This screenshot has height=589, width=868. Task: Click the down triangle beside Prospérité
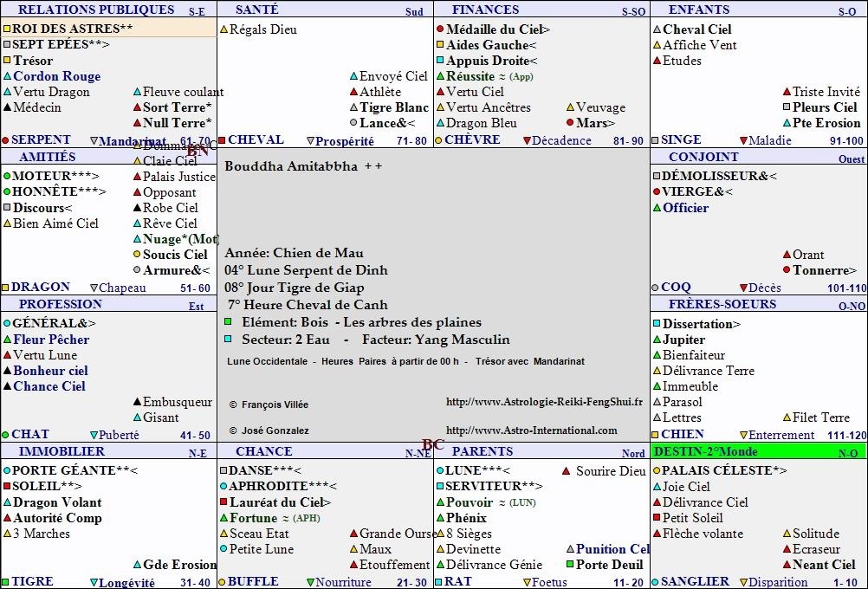[311, 141]
